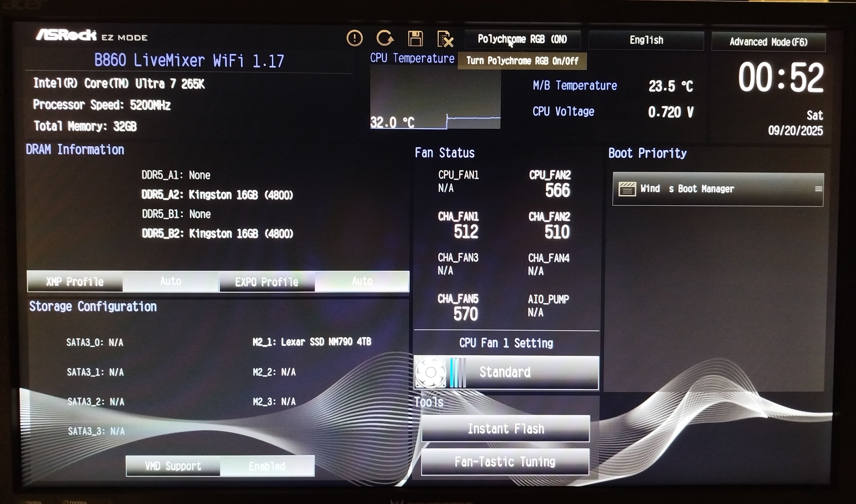Click the floppy disk save icon

coord(415,38)
